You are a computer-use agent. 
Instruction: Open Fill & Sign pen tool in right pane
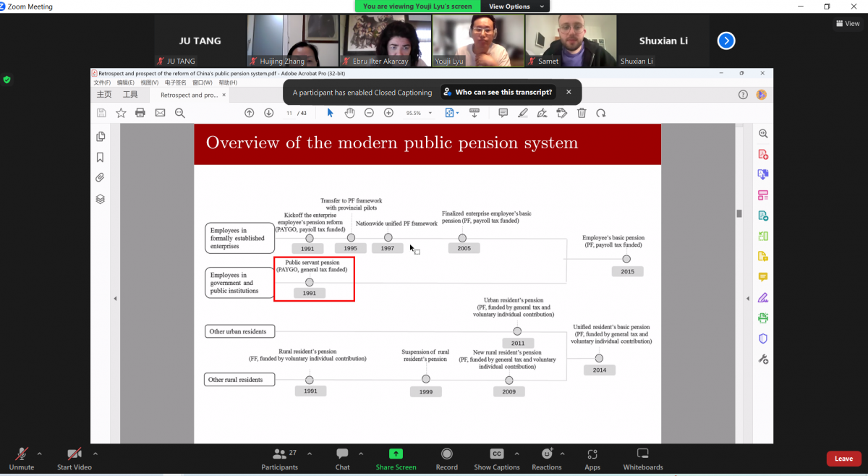(763, 297)
